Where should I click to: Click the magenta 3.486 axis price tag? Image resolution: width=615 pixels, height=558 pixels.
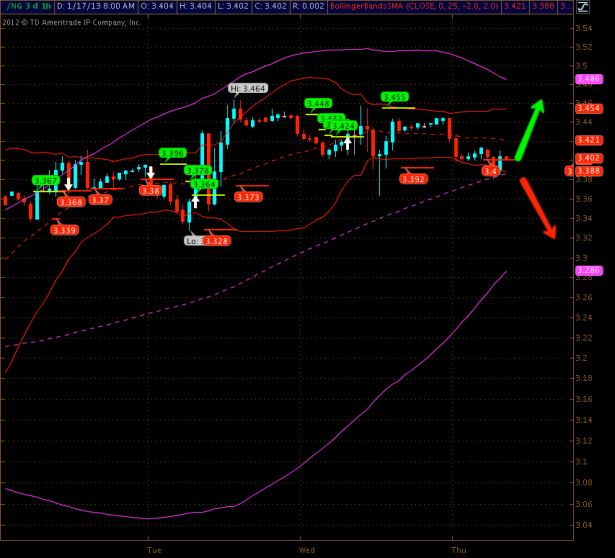click(588, 78)
